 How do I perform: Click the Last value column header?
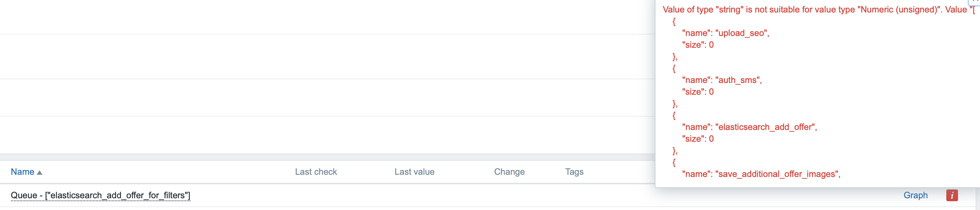coord(414,172)
